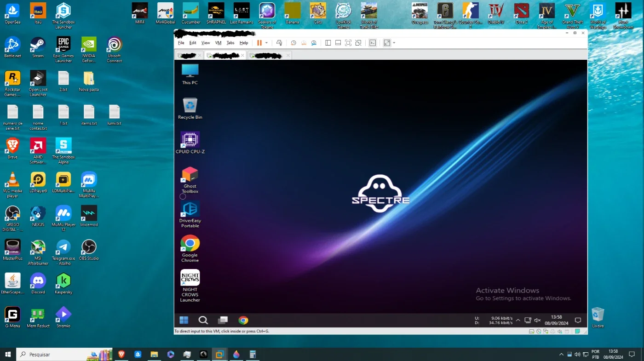
Task: Expand the power options dropdown arrow
Action: coord(266,43)
